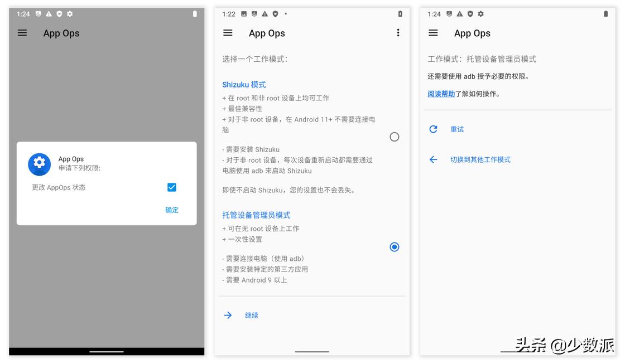Viewport: 625px width, 364px height.
Task: Click 工作模式：托管设备管理员模式 label
Action: click(482, 59)
